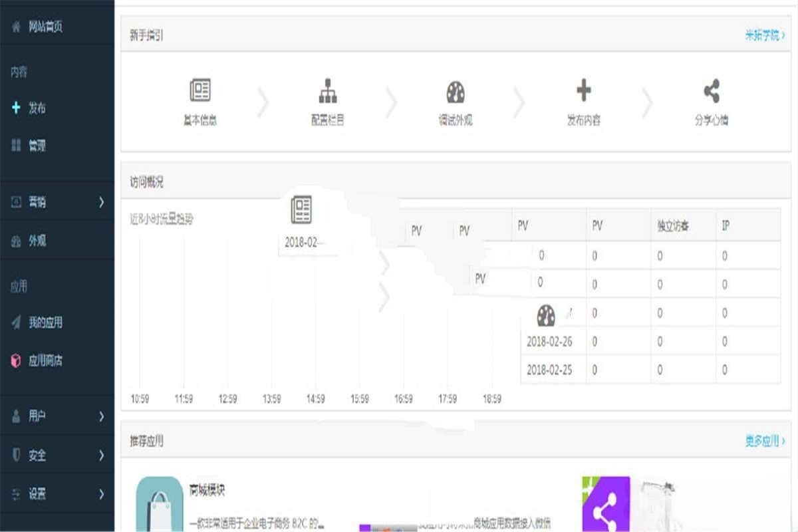The image size is (798, 532).
Task: Click the plus icon for 发布内容
Action: (583, 92)
